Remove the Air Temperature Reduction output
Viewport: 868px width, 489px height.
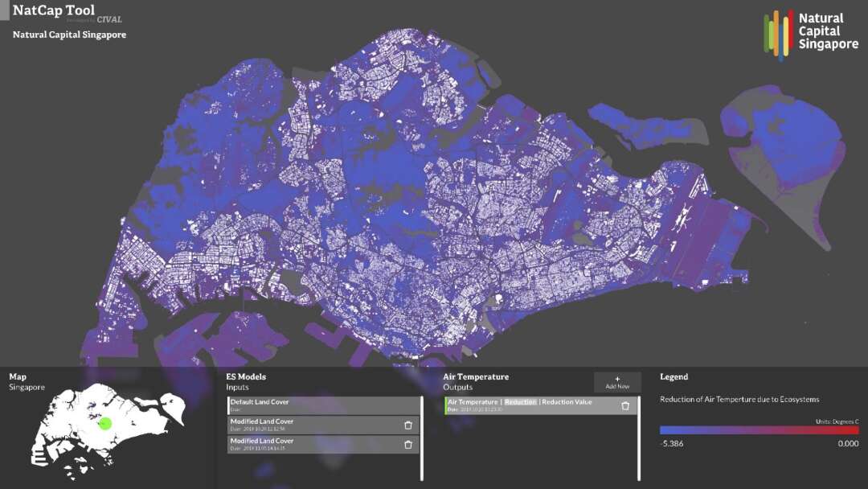click(625, 405)
